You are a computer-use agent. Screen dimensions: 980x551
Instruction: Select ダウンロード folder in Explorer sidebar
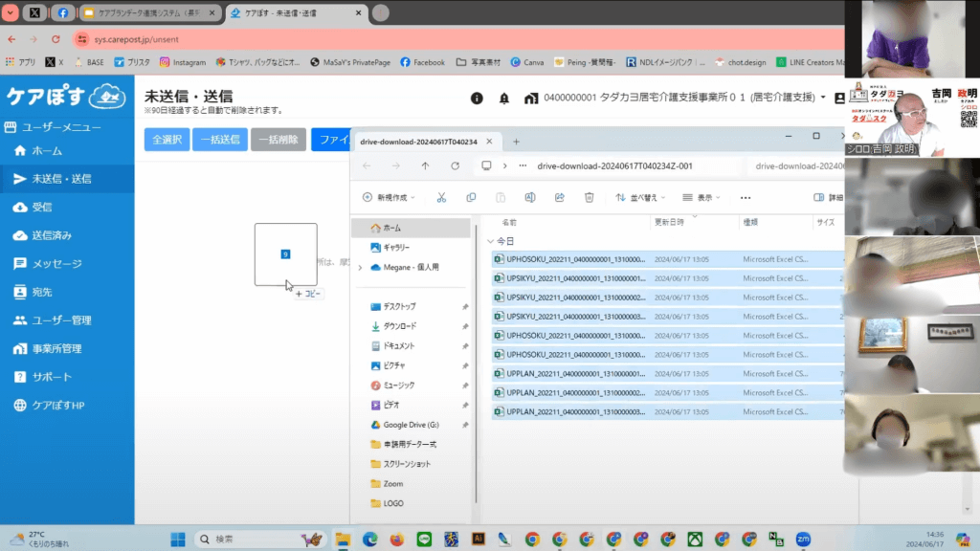tap(399, 326)
